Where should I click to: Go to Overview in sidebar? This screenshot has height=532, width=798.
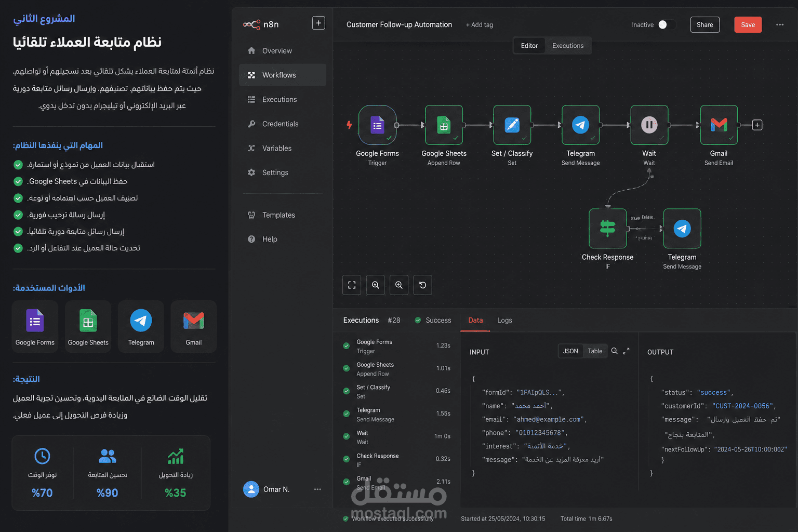point(283,50)
